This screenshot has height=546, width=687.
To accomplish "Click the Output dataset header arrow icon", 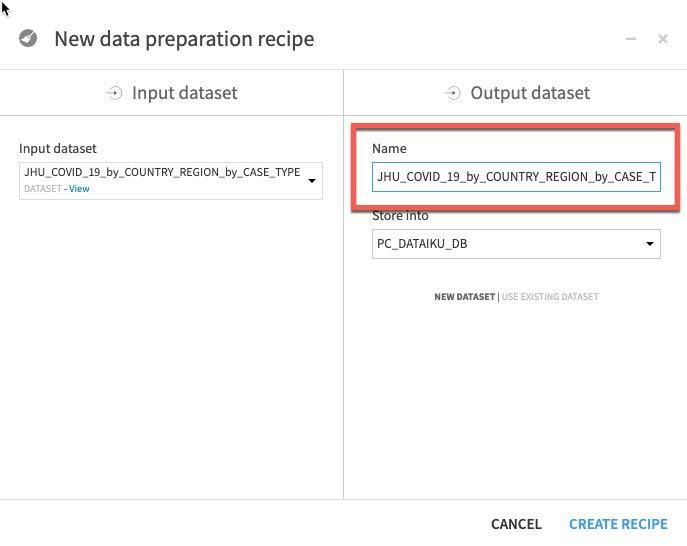I will pos(452,93).
